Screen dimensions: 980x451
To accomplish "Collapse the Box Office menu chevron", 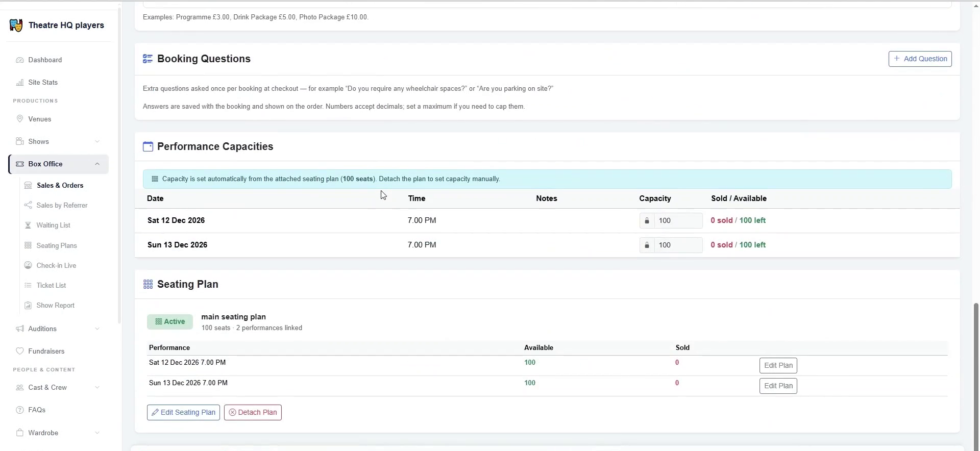I will coord(97,164).
